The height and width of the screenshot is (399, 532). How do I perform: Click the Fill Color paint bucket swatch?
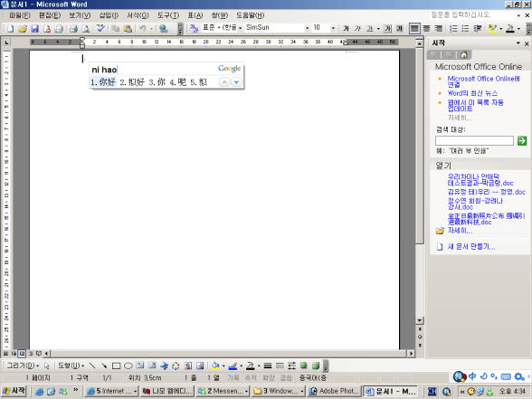pyautogui.click(x=215, y=366)
